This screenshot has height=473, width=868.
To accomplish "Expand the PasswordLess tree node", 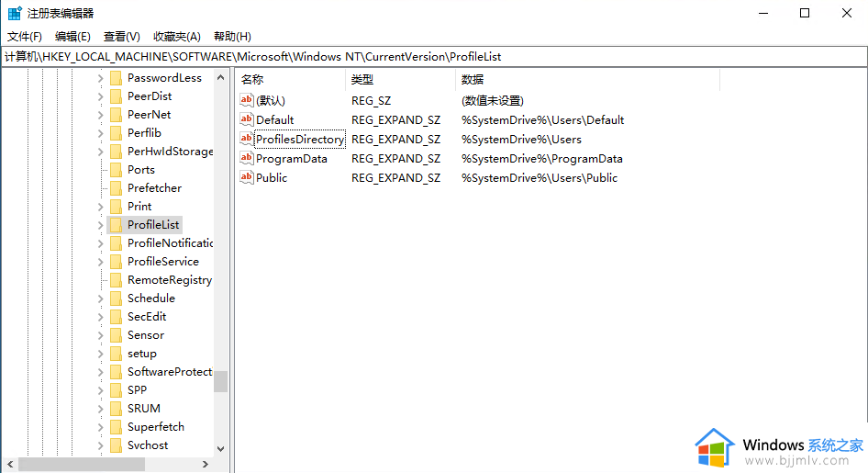I will [x=100, y=79].
